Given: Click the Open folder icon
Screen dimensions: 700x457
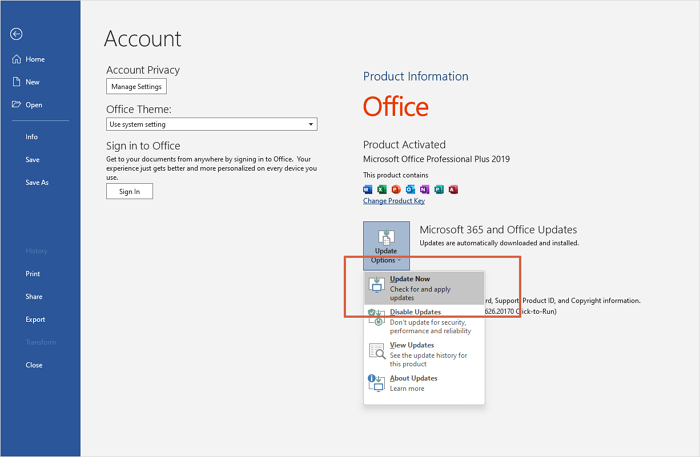Looking at the screenshot, I should coord(17,104).
